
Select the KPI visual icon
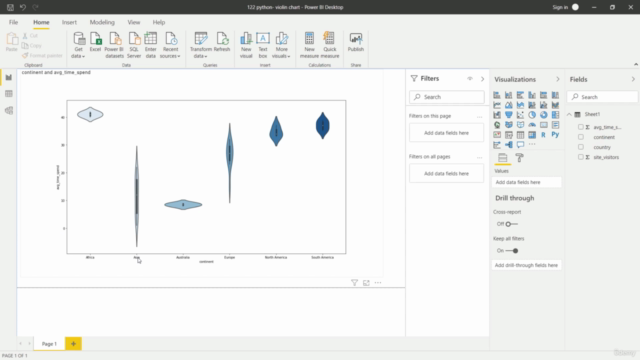(497, 135)
